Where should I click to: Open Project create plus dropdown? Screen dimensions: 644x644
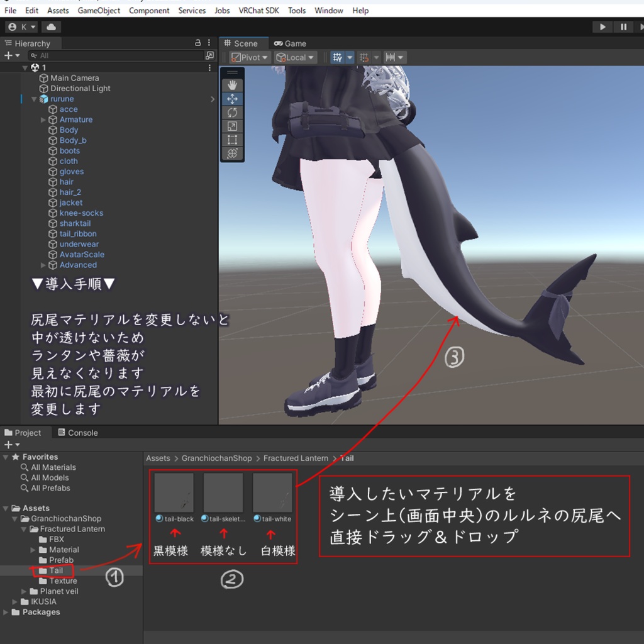[x=11, y=445]
